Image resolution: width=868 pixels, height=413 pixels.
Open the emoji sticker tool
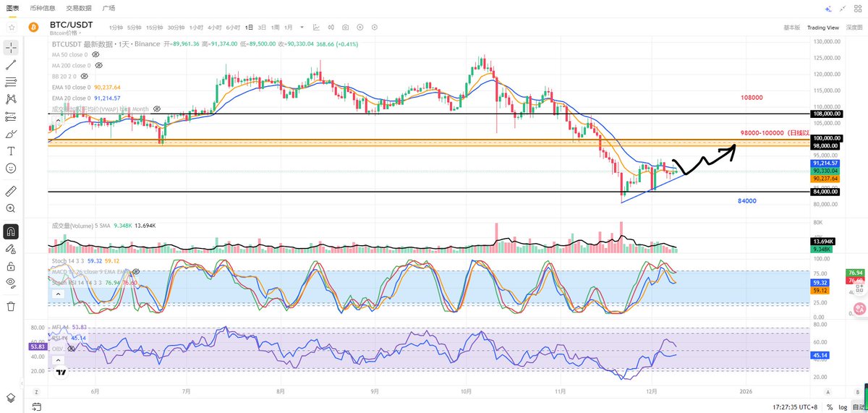[x=11, y=168]
